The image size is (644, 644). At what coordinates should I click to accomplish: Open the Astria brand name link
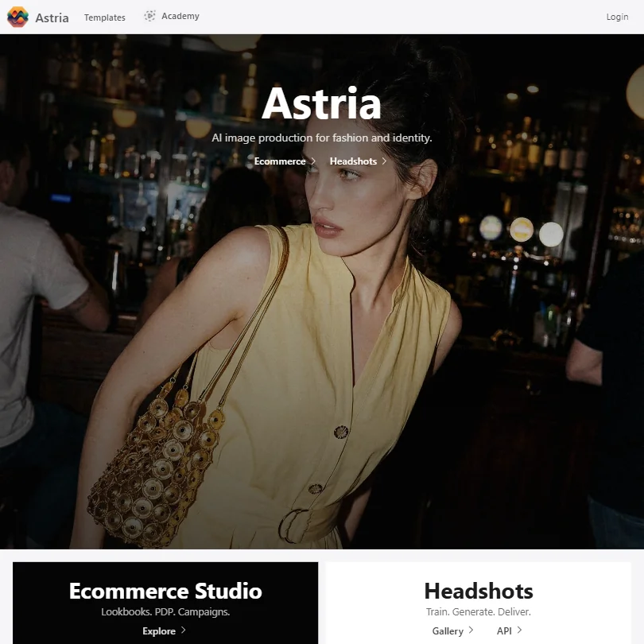(52, 17)
